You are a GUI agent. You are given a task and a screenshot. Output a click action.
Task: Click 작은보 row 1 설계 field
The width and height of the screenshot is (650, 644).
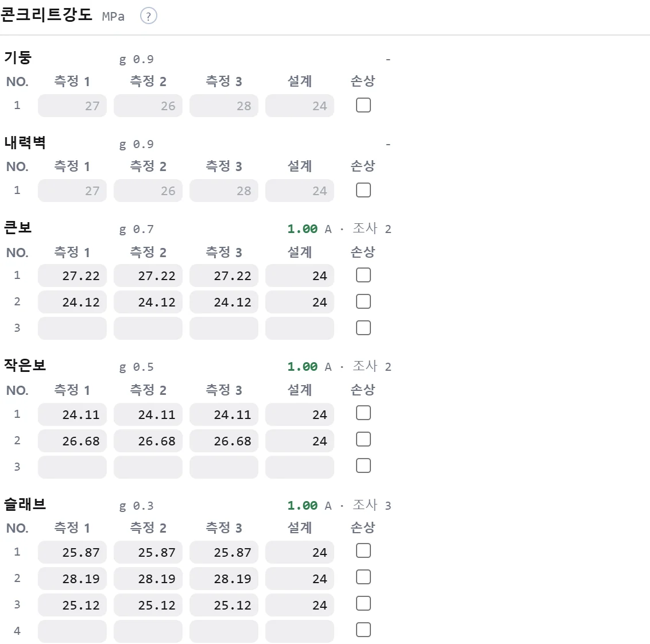tap(300, 414)
